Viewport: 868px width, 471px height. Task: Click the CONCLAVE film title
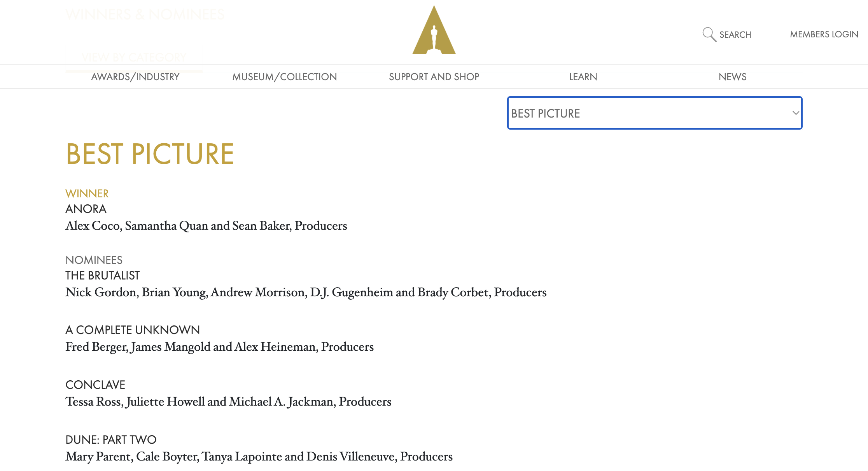coord(95,385)
